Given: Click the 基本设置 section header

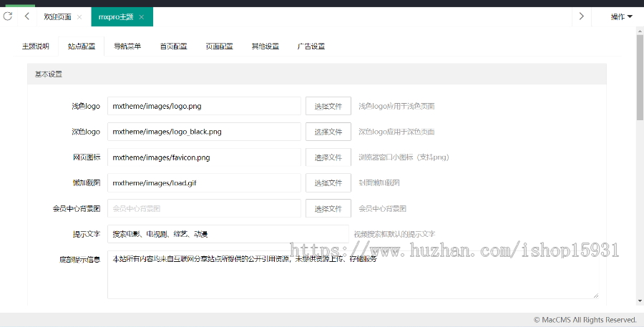Looking at the screenshot, I should pyautogui.click(x=317, y=74).
